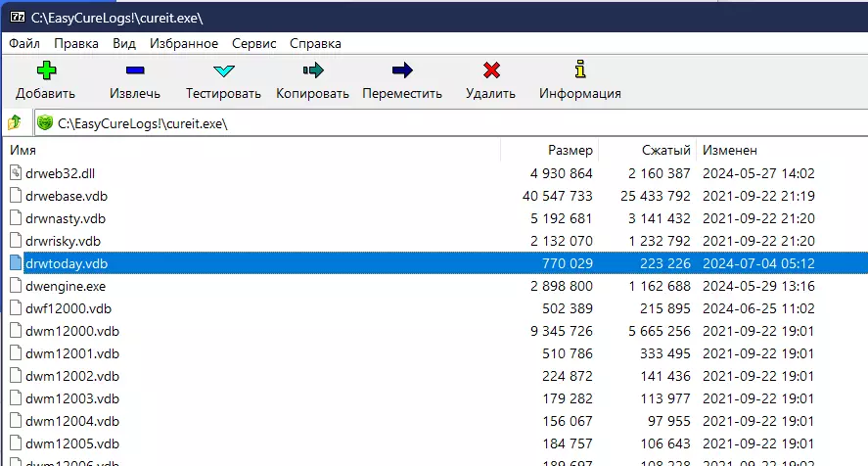
Task: Click the green plus Add icon
Action: pos(47,70)
